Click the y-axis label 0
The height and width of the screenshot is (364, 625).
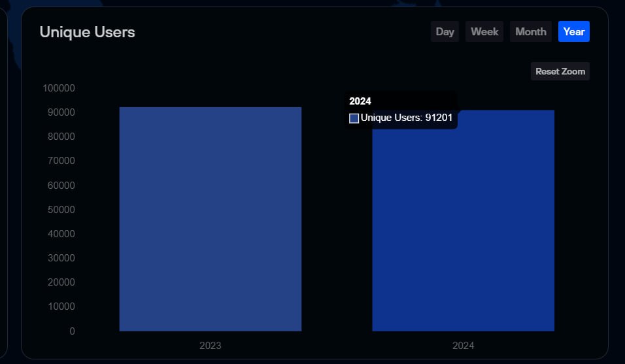point(72,331)
